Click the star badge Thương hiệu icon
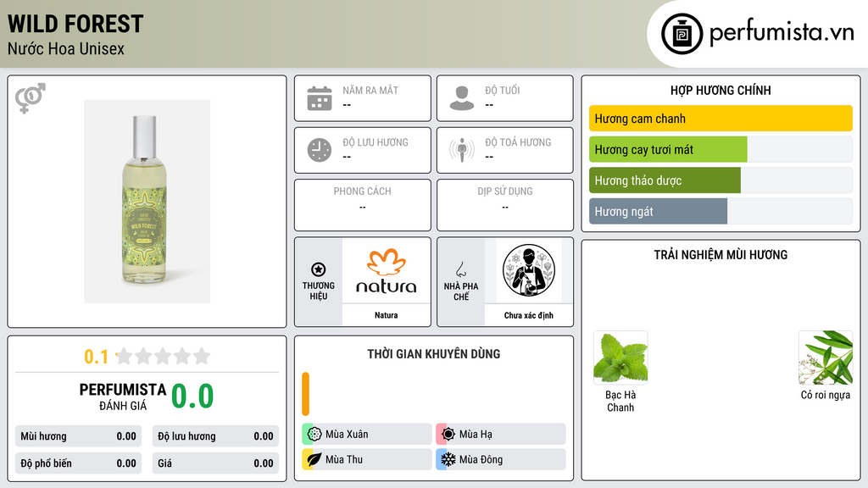Screen dimensions: 868x488 coord(319,269)
